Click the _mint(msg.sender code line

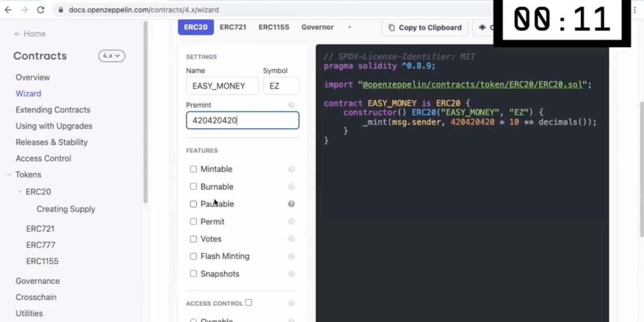pos(479,123)
